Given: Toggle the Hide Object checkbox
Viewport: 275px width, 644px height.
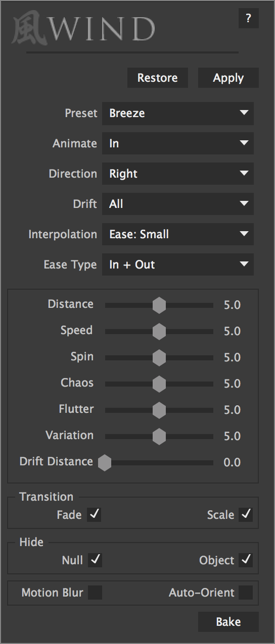Looking at the screenshot, I should point(246,560).
